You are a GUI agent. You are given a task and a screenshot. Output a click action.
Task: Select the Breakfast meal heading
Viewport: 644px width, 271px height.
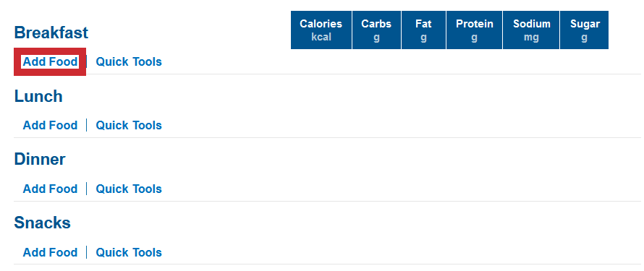click(51, 33)
